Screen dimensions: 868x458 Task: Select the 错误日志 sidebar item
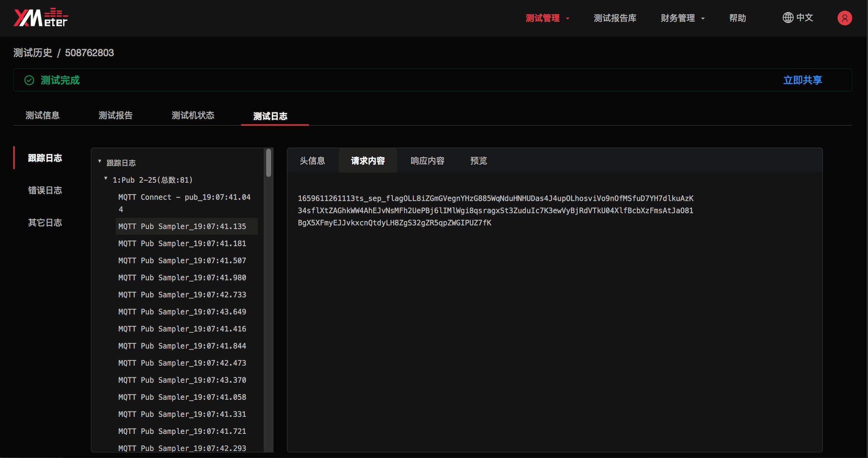(45, 190)
